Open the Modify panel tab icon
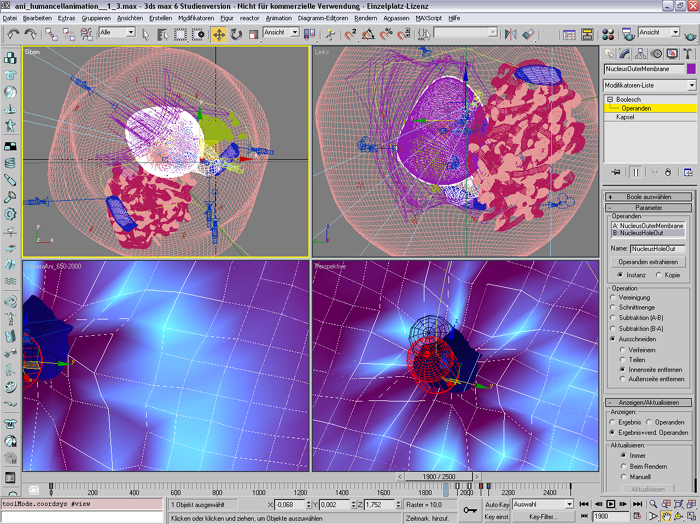 pos(625,53)
